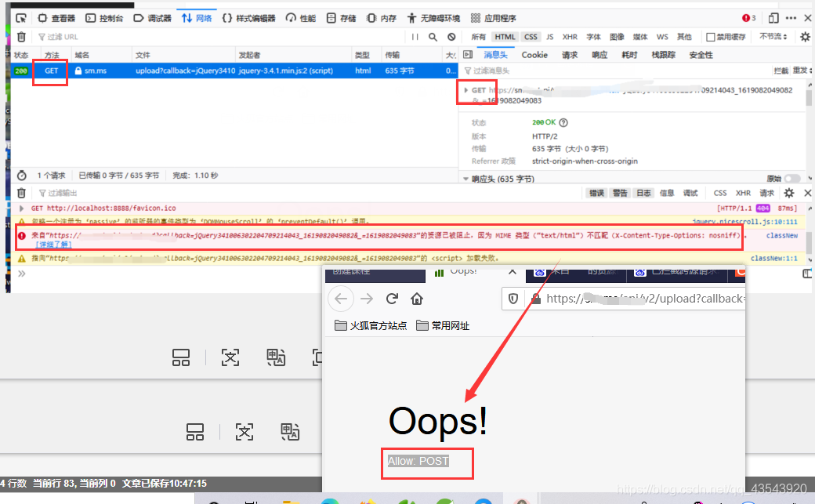Filter network requests by 所有
Screen dimensions: 815x504
tap(479, 37)
